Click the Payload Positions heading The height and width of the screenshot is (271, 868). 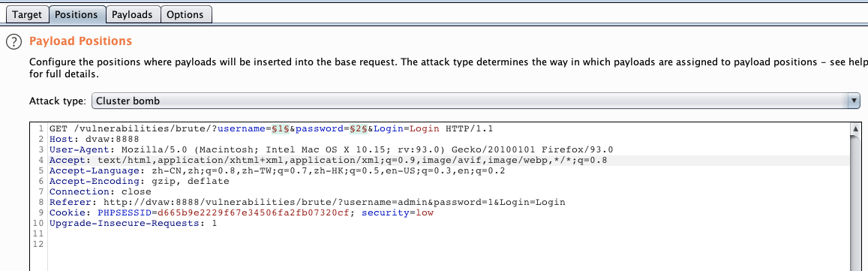pyautogui.click(x=80, y=41)
